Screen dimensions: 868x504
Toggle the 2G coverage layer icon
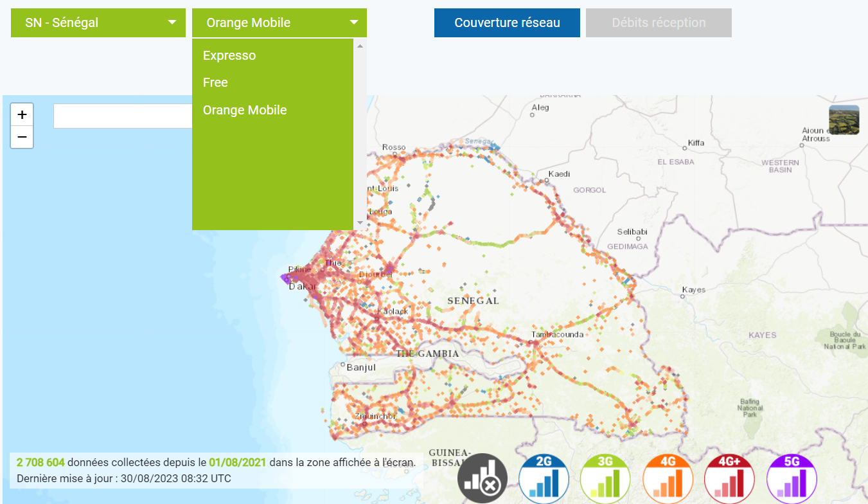544,479
